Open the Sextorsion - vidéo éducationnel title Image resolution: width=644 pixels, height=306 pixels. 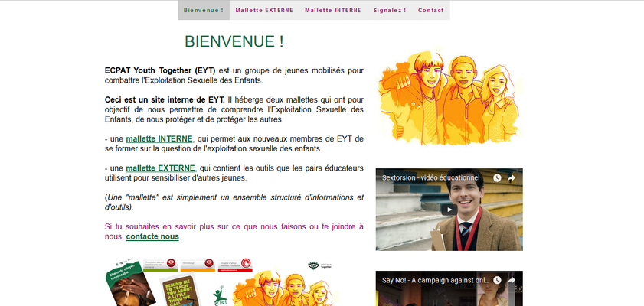(431, 178)
